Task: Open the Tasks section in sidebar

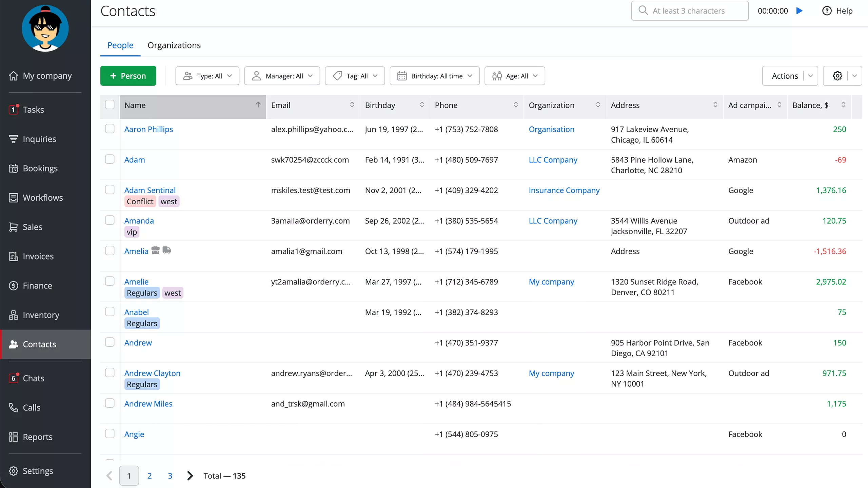Action: point(33,109)
